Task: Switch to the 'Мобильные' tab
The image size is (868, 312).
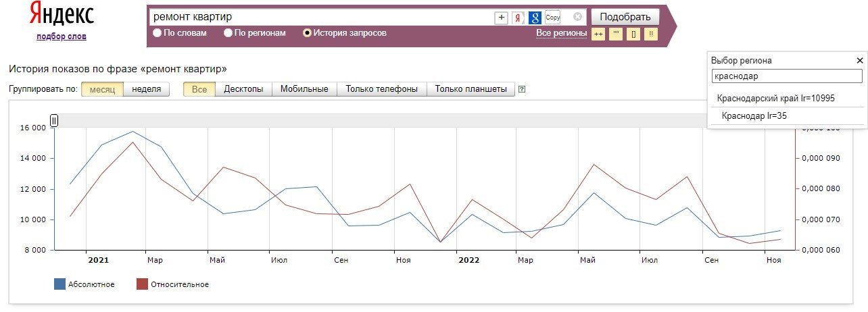Action: coord(304,89)
